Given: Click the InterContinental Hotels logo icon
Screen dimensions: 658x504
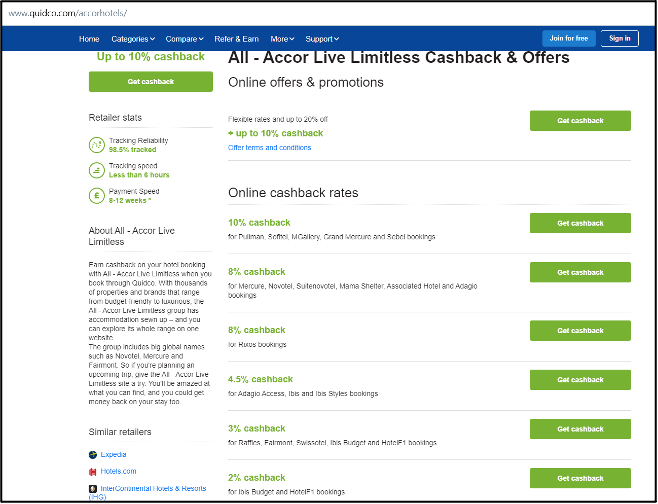Looking at the screenshot, I should (93, 489).
